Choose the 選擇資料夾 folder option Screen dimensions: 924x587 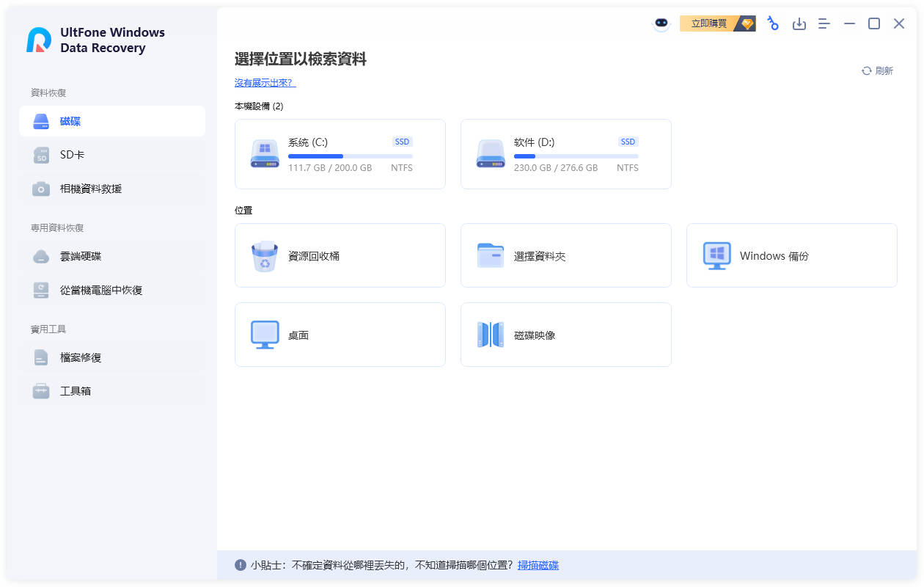pos(565,255)
